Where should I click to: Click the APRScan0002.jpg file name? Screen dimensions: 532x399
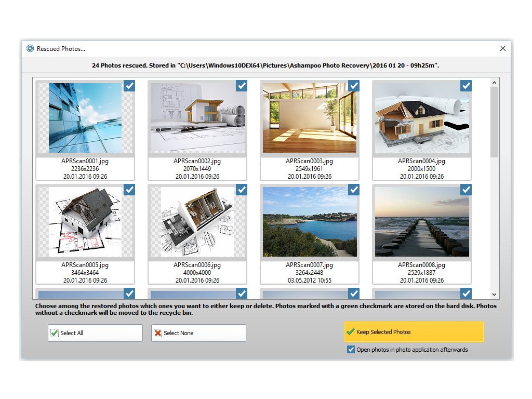197,161
